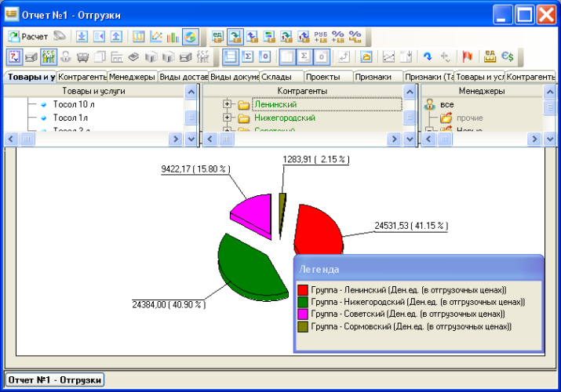The height and width of the screenshot is (392, 561).
Task: Select the Нижегородский contractor group
Action: tap(285, 118)
